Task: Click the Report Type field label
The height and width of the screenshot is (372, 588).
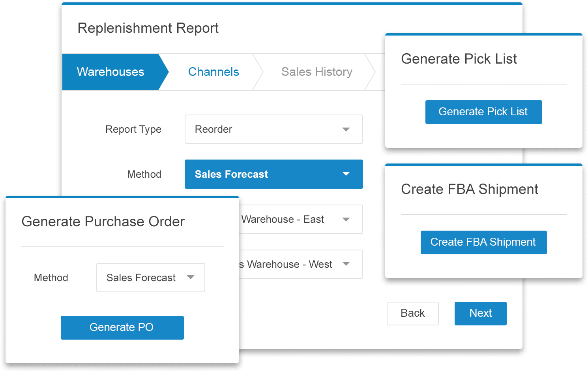Action: pos(133,130)
